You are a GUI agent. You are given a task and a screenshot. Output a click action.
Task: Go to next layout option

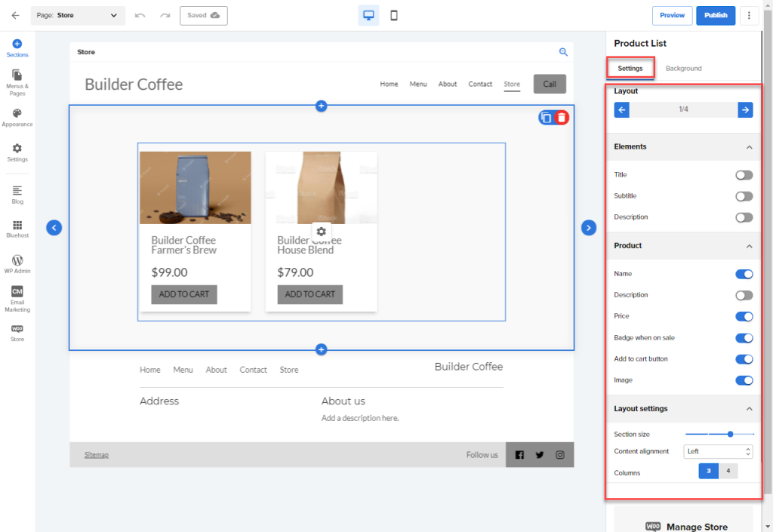coord(745,109)
